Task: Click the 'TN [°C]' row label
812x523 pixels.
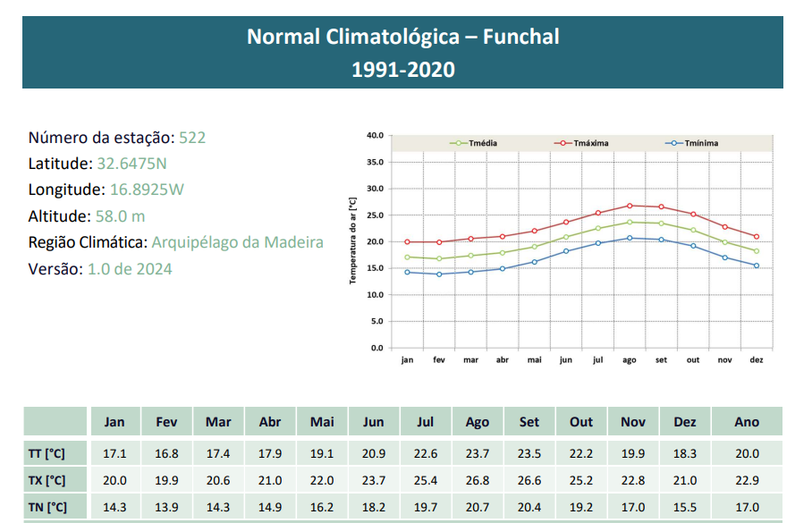Action: 47,507
